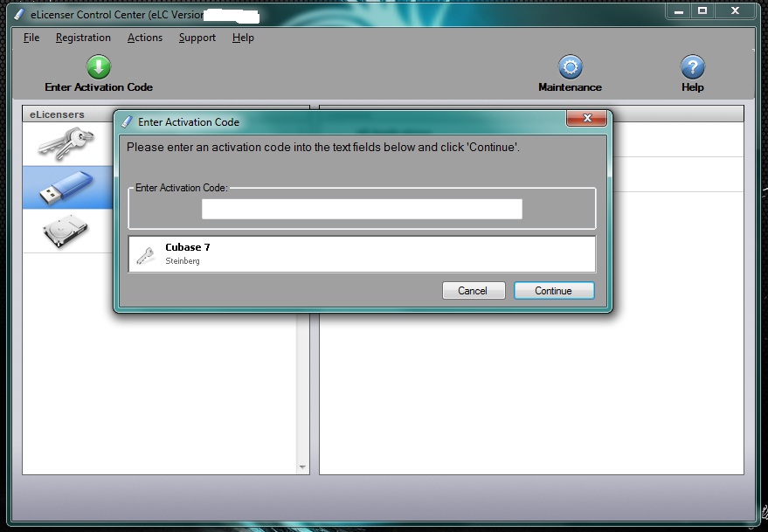
Task: Select the keys icon in eLicensers list
Action: point(66,143)
